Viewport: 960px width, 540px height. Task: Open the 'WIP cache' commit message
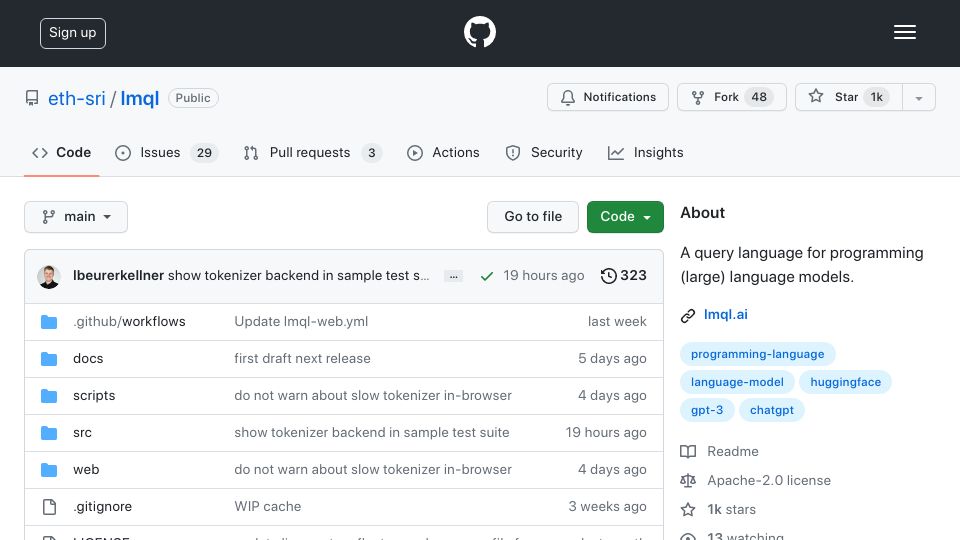click(268, 506)
